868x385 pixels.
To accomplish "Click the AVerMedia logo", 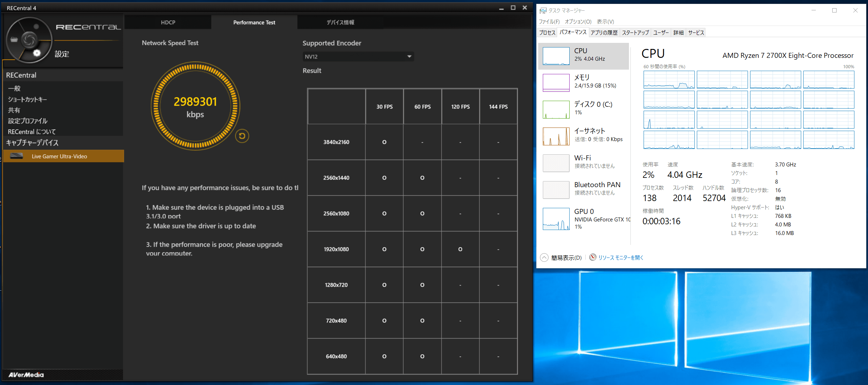I will (26, 375).
